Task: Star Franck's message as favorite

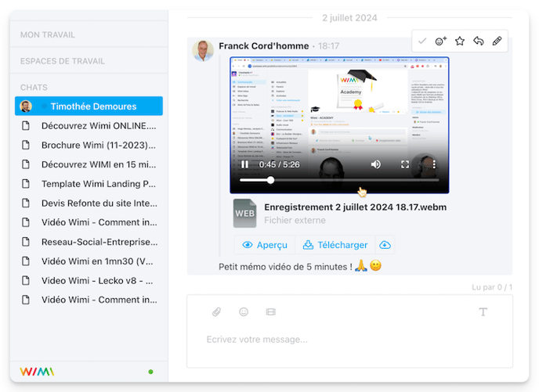Action: click(x=460, y=41)
